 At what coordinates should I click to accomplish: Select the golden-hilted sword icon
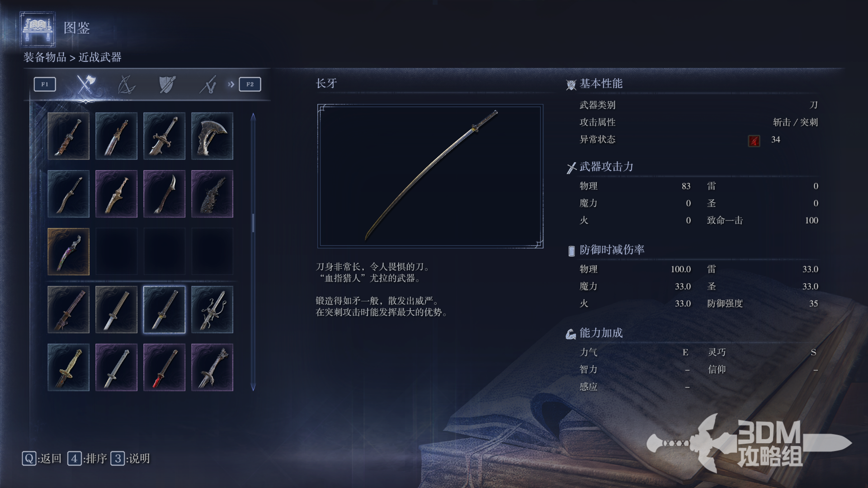pyautogui.click(x=68, y=367)
